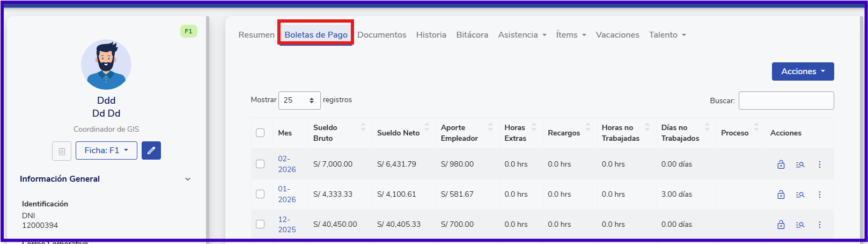
Task: Open three-dot menu for 02-2026 row
Action: click(819, 164)
